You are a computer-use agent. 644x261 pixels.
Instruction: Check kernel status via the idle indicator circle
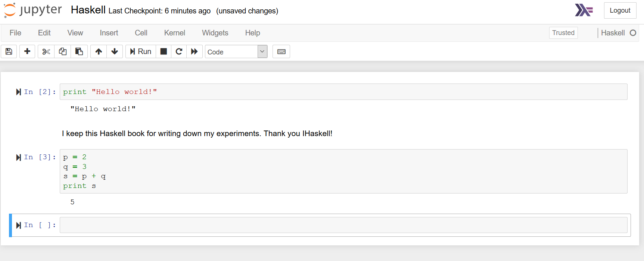pos(634,33)
